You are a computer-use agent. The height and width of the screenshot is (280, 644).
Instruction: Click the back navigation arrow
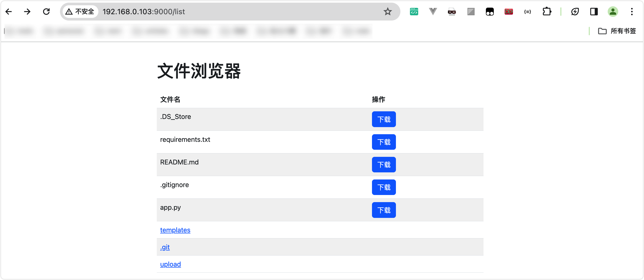point(9,11)
